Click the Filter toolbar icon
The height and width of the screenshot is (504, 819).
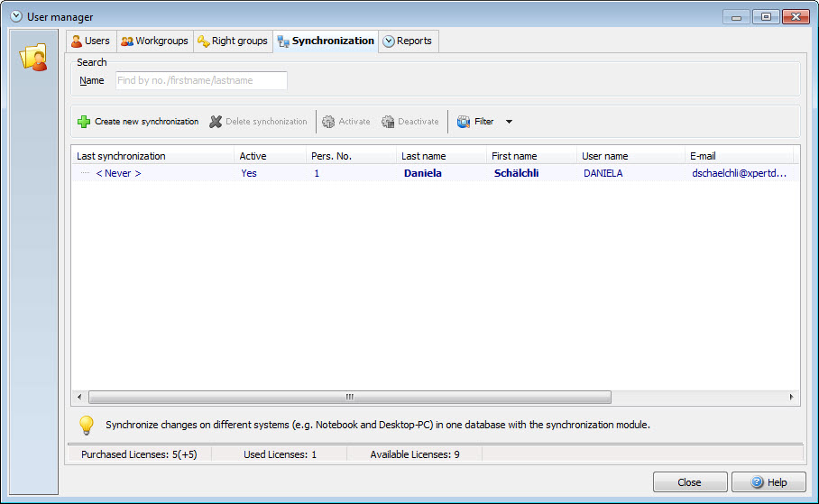(x=464, y=122)
